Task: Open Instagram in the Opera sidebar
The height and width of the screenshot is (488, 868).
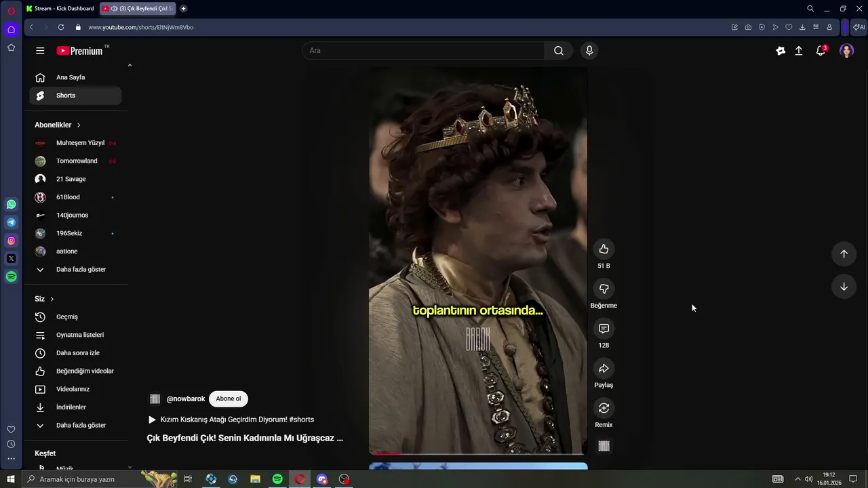Action: click(x=12, y=241)
